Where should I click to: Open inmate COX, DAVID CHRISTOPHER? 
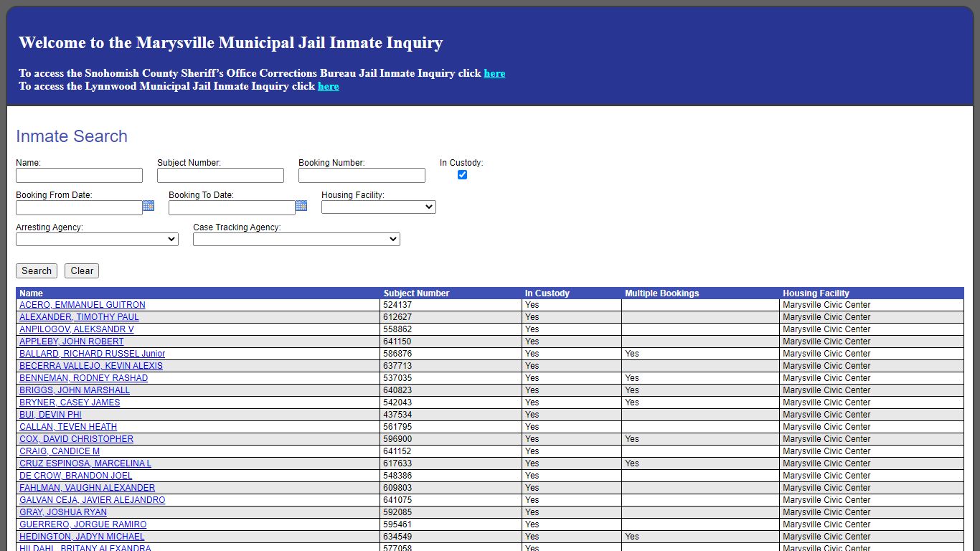pos(76,439)
